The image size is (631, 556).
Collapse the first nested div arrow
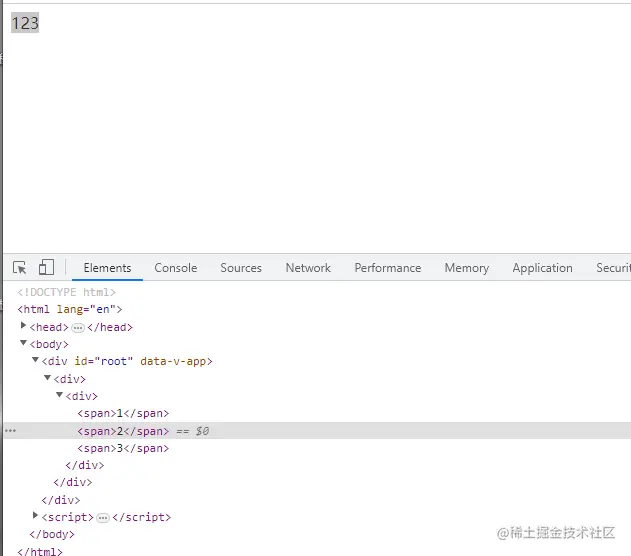point(47,377)
